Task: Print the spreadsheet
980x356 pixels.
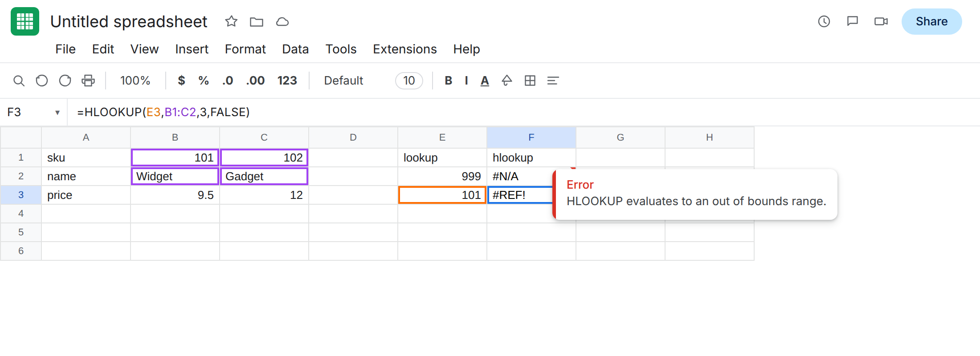Action: [88, 81]
